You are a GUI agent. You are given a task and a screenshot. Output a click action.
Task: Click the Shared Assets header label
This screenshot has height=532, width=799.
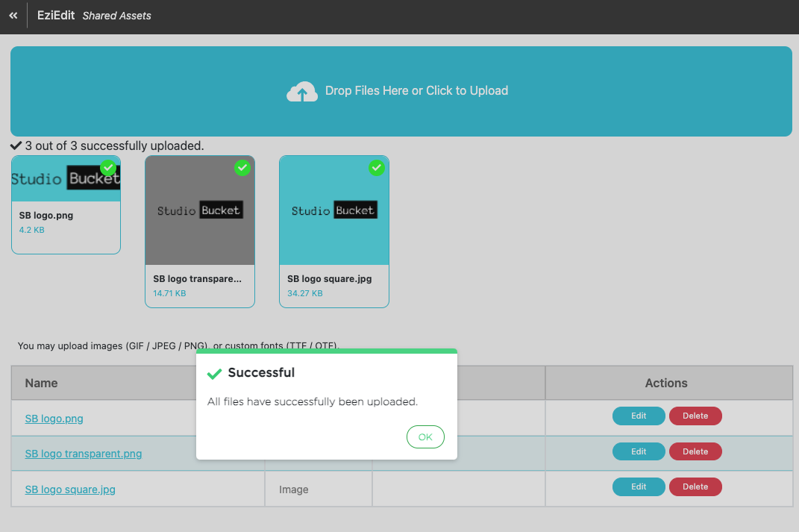point(116,16)
